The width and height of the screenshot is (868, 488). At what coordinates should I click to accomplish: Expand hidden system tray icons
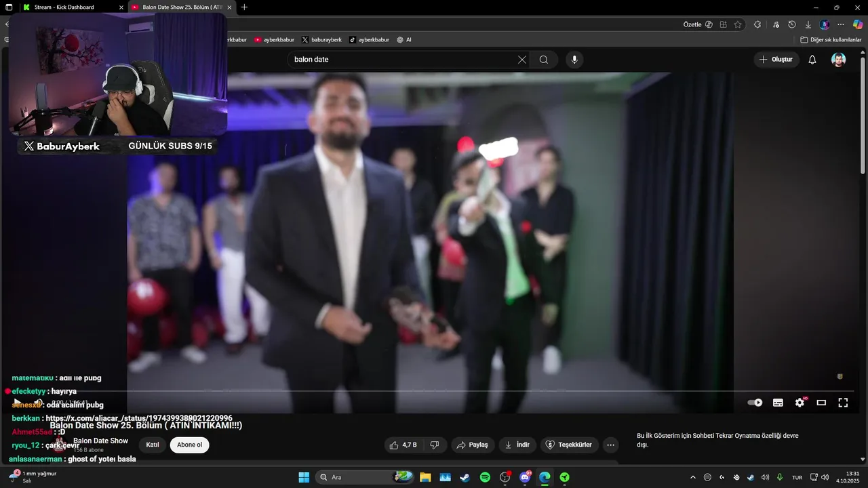coord(692,477)
